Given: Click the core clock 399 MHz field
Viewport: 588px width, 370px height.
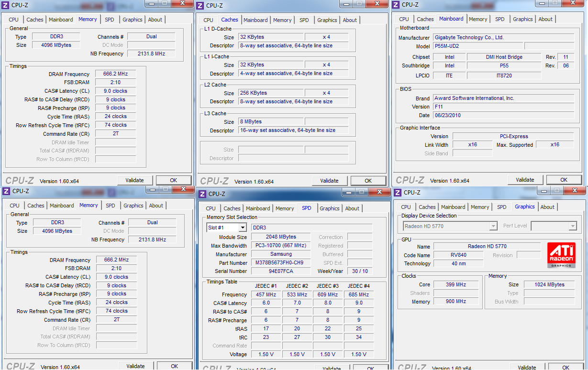Looking at the screenshot, I should point(456,284).
